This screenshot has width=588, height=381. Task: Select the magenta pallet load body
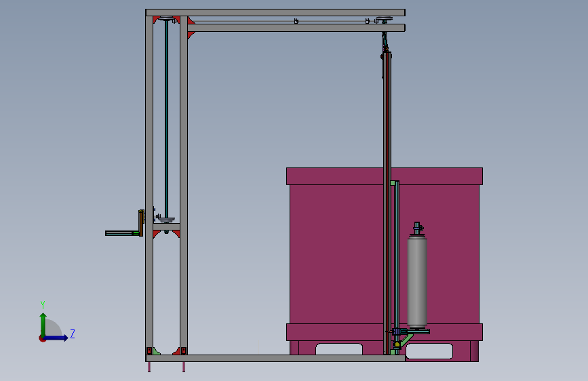click(338, 254)
